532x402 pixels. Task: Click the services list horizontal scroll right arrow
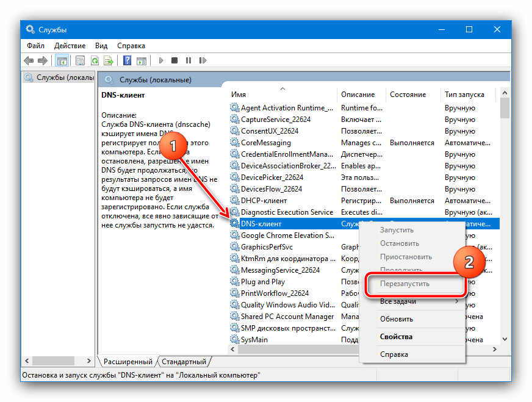point(495,349)
